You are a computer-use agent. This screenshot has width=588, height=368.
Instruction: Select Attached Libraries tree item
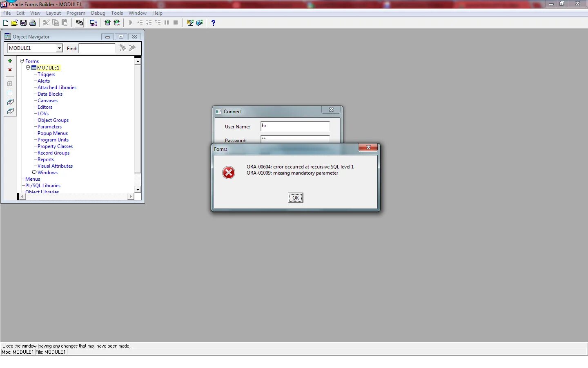click(x=57, y=88)
